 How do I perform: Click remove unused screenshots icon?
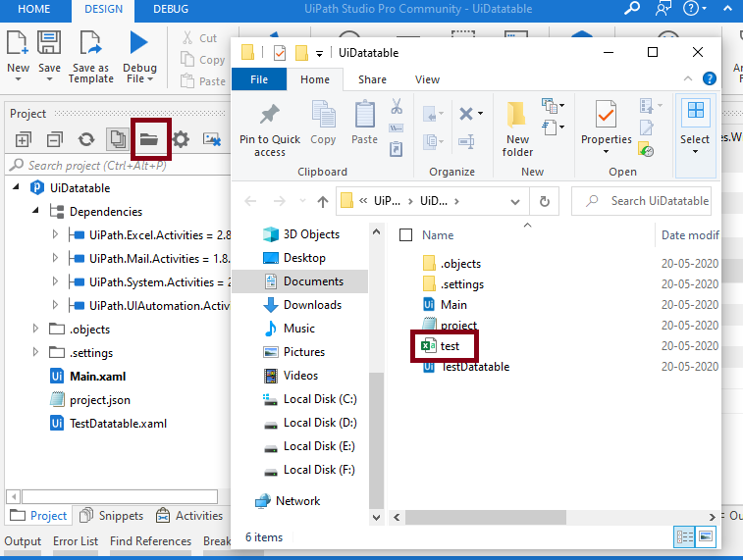click(212, 139)
